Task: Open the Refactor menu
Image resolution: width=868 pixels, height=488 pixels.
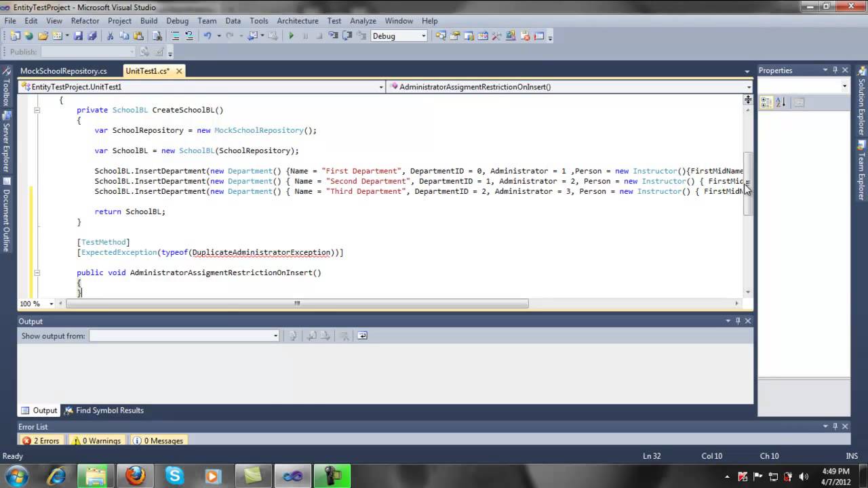Action: pyautogui.click(x=85, y=21)
